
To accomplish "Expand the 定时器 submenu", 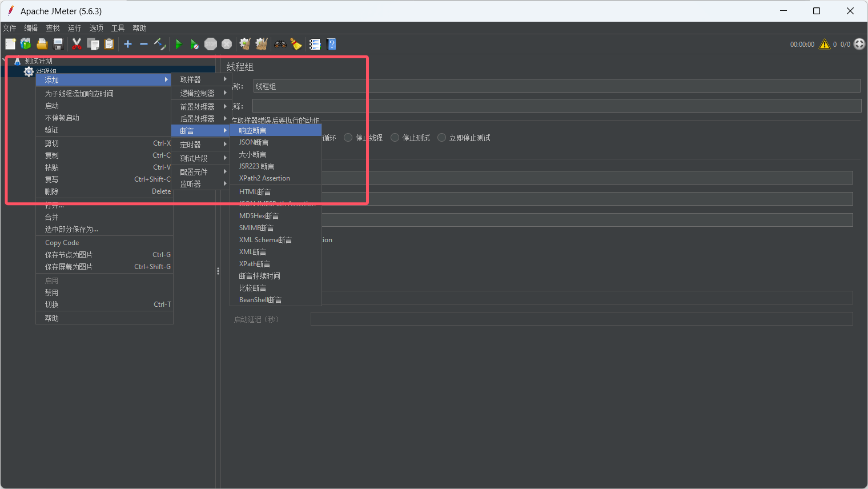I will click(x=201, y=145).
